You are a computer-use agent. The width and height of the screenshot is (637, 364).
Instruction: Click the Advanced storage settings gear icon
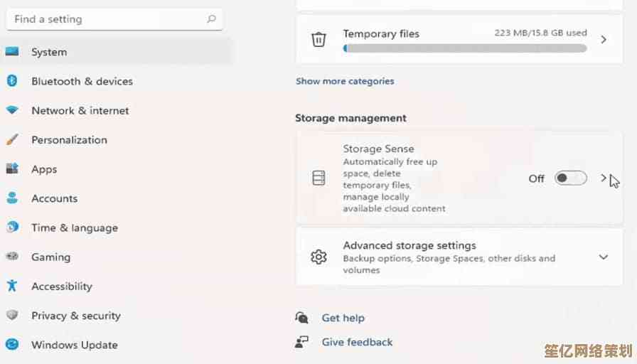(318, 257)
